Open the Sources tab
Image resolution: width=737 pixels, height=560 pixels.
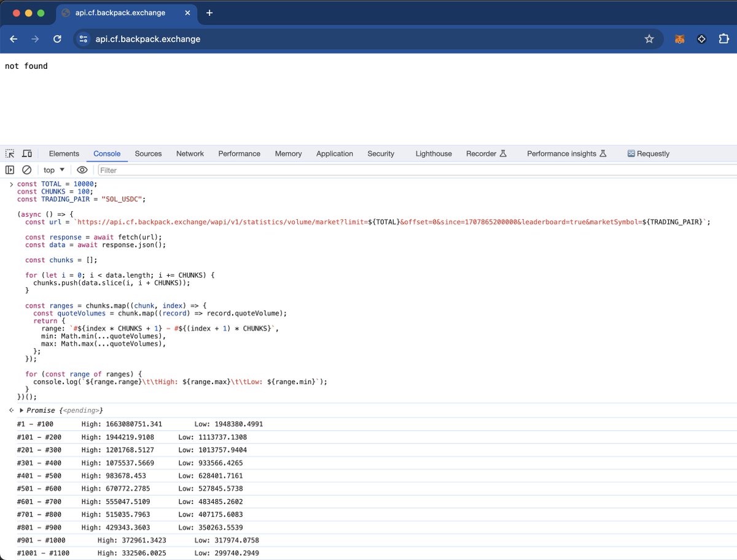pos(148,154)
